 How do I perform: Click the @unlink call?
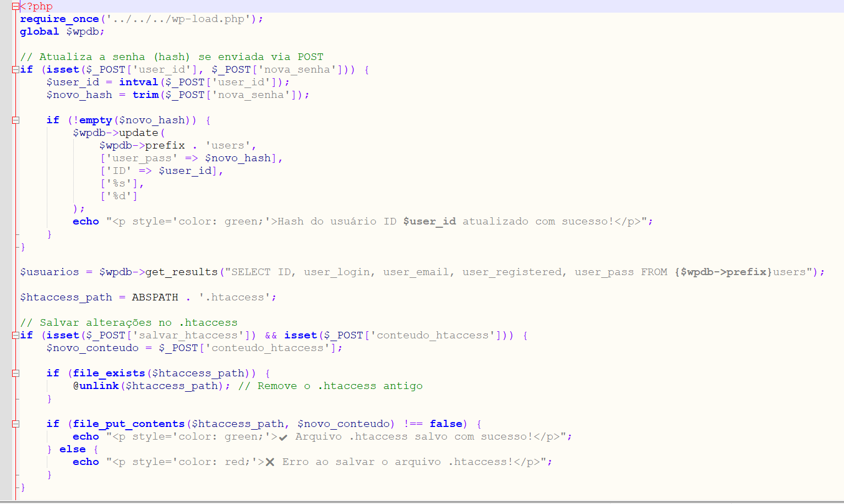click(96, 386)
